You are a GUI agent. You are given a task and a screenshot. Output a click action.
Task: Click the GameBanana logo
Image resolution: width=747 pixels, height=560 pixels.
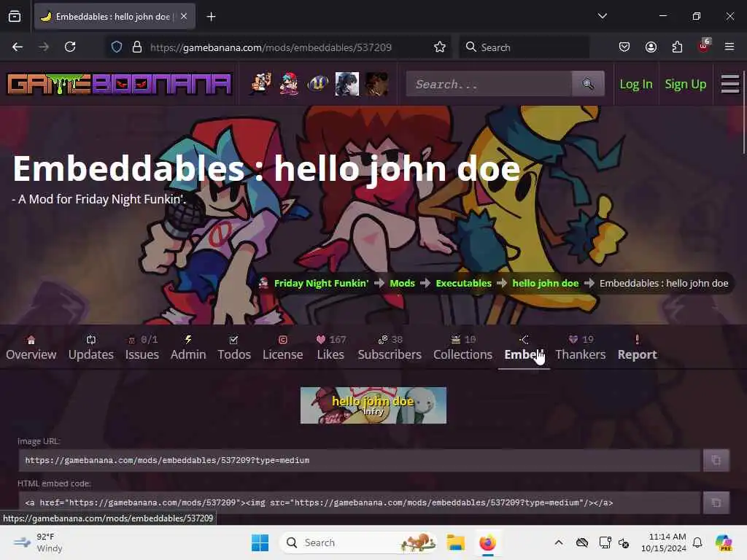(119, 85)
